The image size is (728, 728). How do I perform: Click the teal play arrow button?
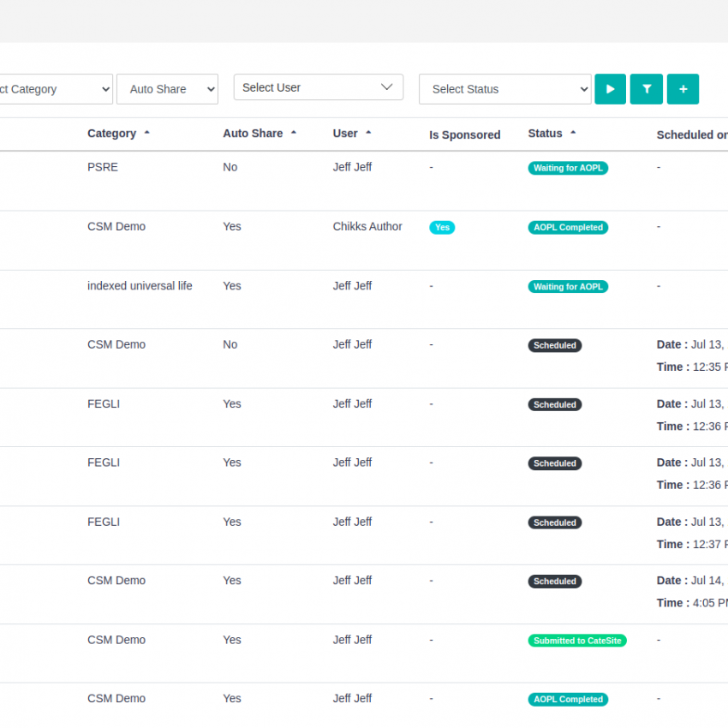pyautogui.click(x=610, y=89)
